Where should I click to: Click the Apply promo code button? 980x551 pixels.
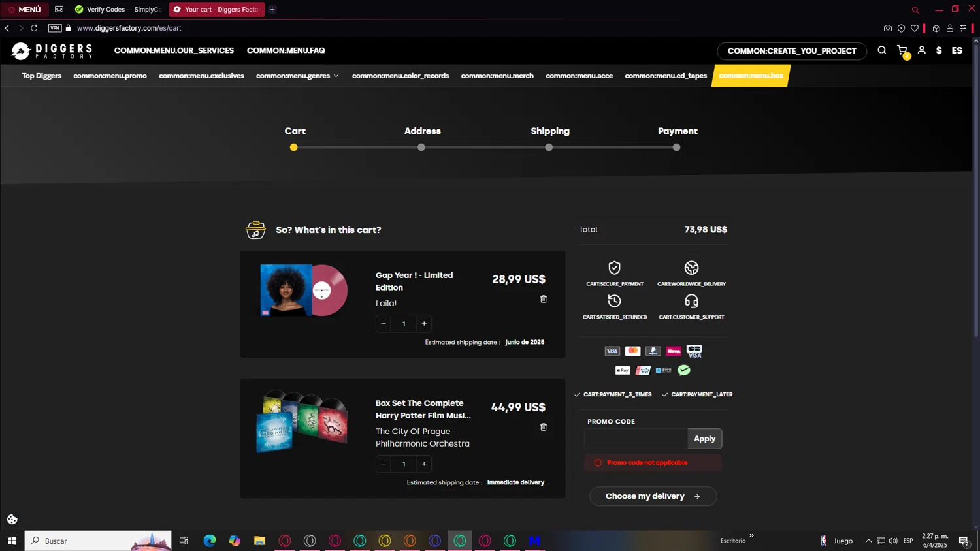click(x=704, y=439)
